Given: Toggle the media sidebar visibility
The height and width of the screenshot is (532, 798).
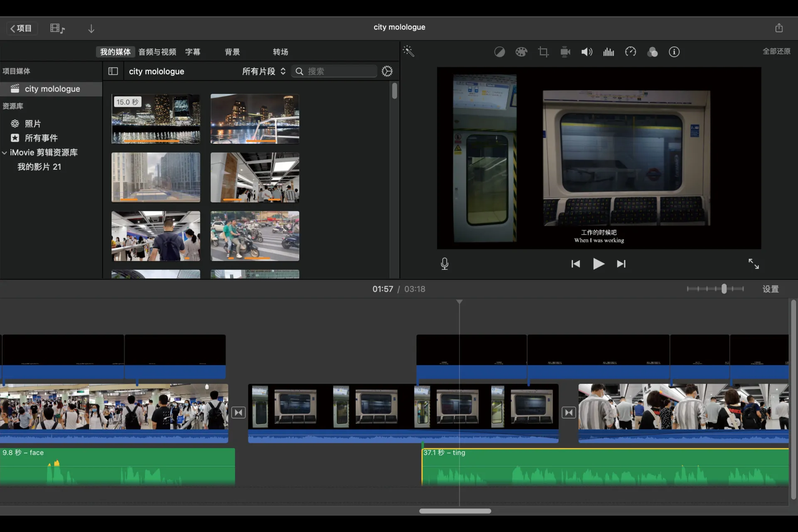Looking at the screenshot, I should click(113, 71).
